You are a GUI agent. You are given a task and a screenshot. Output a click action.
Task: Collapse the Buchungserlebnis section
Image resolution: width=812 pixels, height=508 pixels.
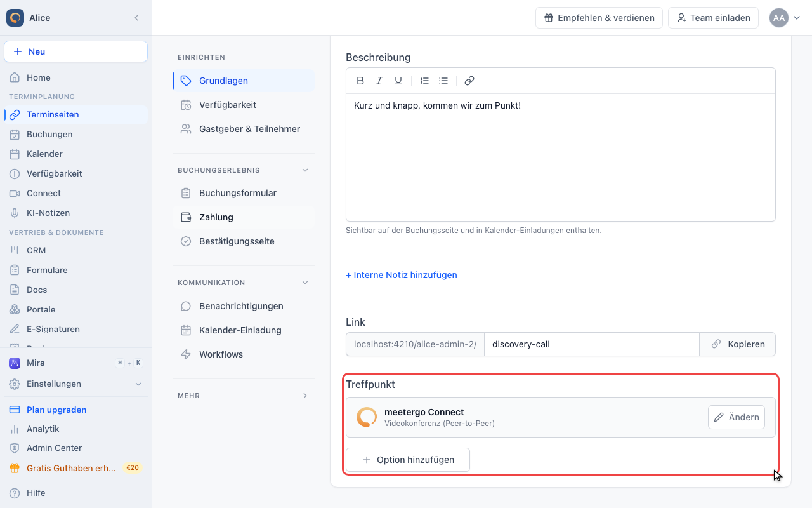[x=305, y=170]
